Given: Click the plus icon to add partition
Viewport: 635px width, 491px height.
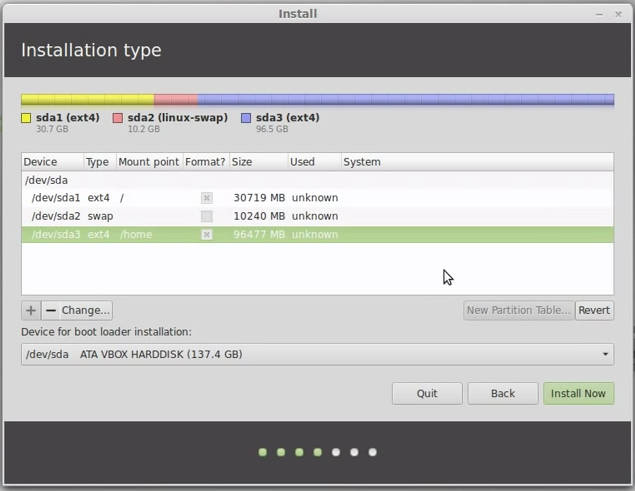Looking at the screenshot, I should tap(31, 310).
